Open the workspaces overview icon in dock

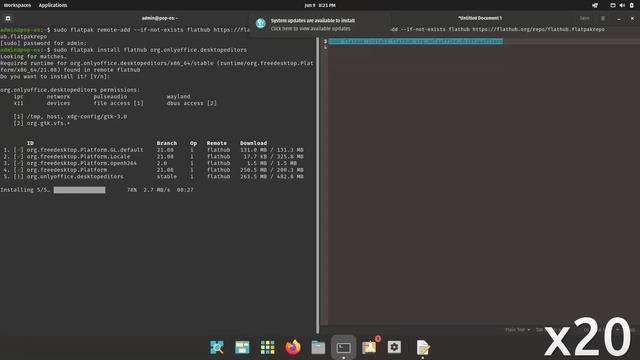[242, 347]
